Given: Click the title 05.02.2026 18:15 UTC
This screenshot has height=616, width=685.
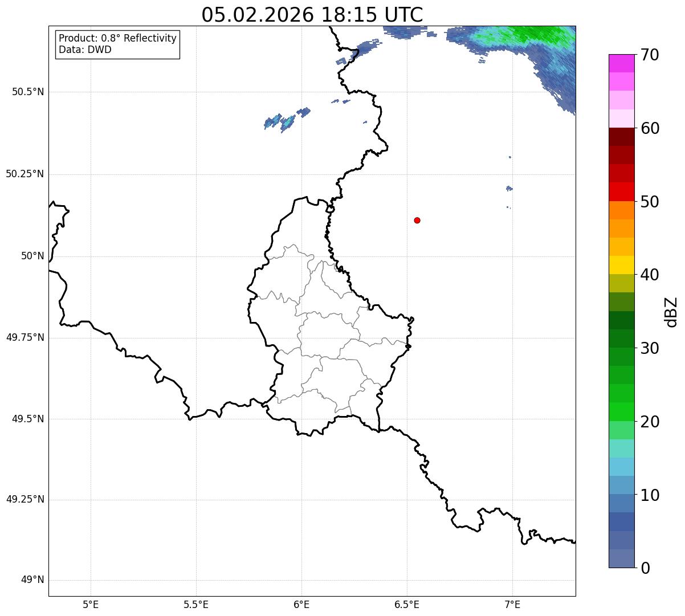Looking at the screenshot, I should pyautogui.click(x=312, y=15).
